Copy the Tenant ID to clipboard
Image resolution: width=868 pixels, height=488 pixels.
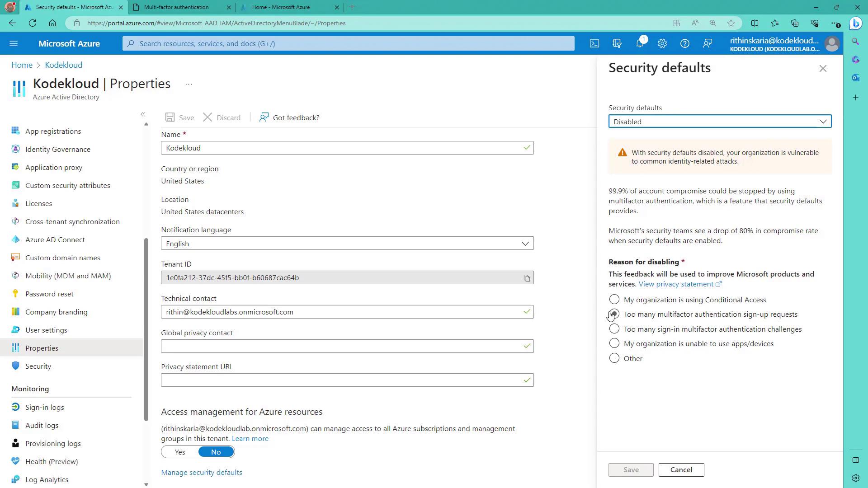point(527,278)
